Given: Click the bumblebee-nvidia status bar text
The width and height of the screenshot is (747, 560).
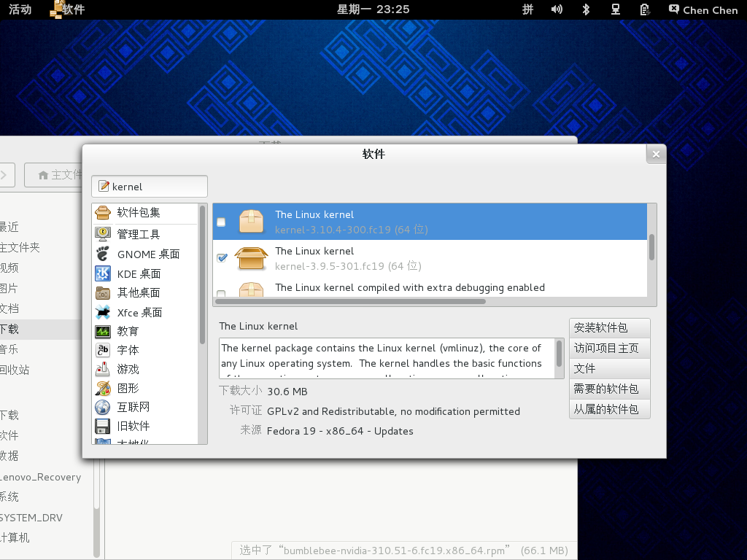Looking at the screenshot, I should (403, 551).
